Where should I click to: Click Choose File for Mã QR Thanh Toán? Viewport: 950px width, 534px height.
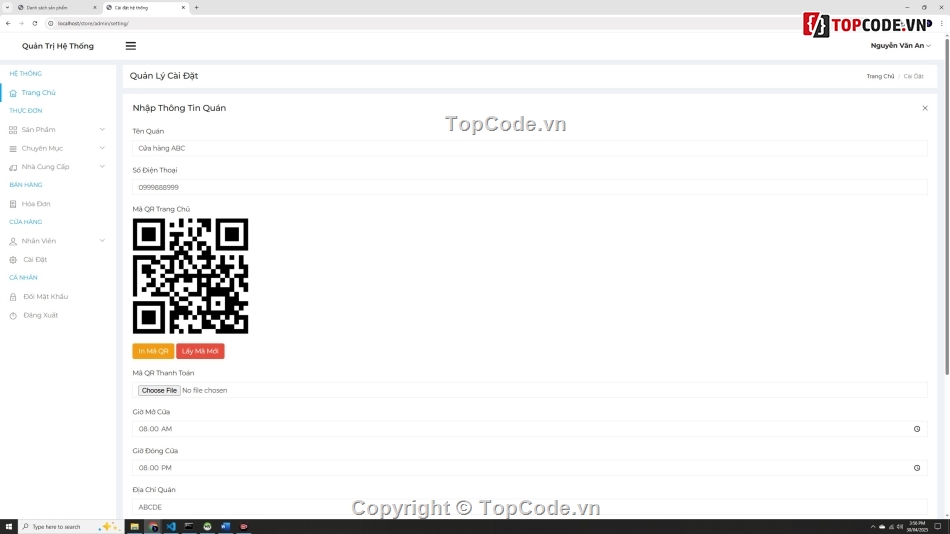coord(159,390)
